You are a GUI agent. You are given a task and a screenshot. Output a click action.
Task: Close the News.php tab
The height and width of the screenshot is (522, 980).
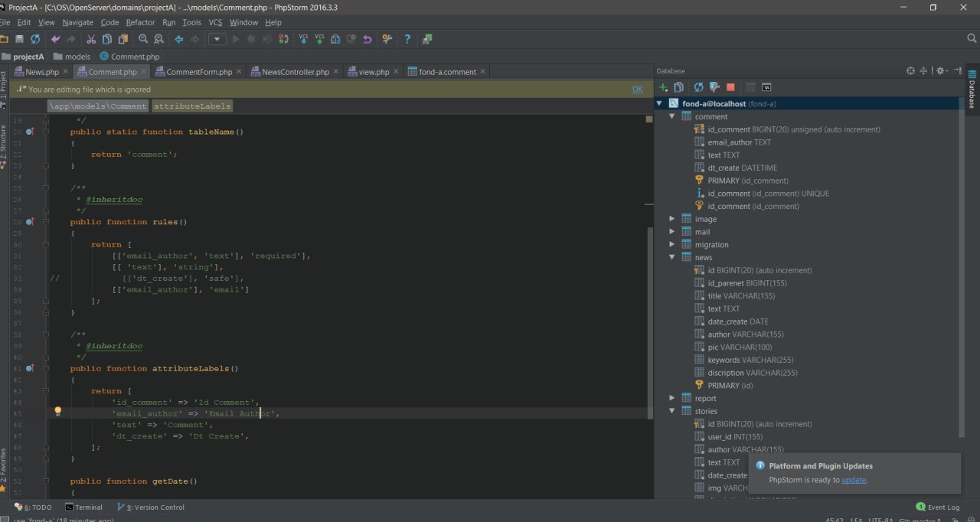[66, 71]
